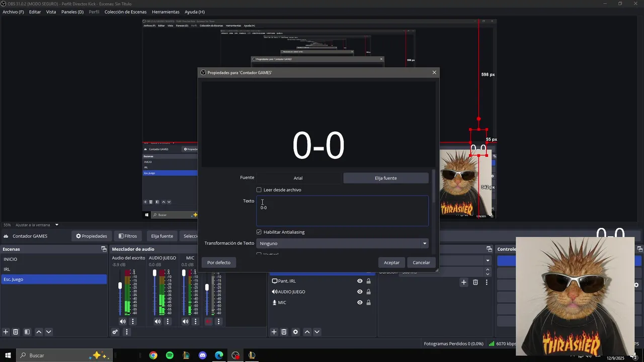644x362 pixels.
Task: Click Cancelar in properties dialog
Action: click(422, 262)
